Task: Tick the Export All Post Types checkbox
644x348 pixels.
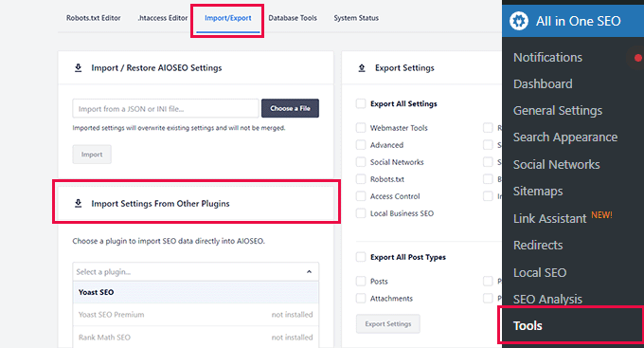Action: tap(361, 257)
